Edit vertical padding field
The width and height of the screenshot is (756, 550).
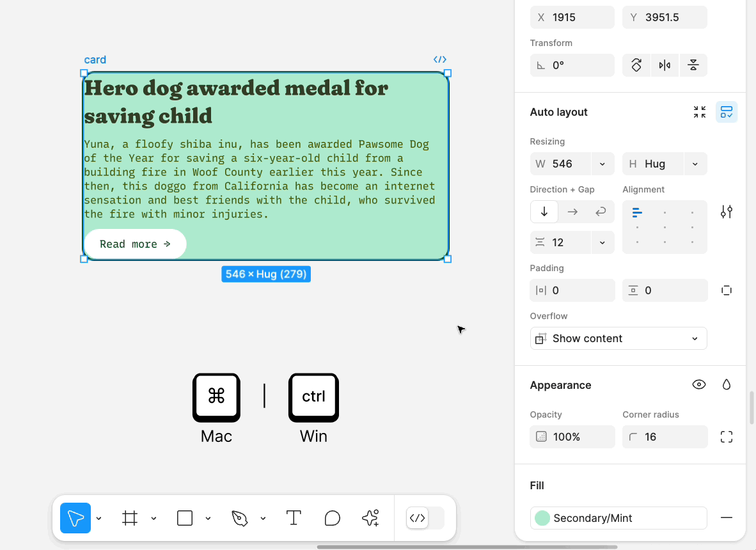tap(665, 290)
